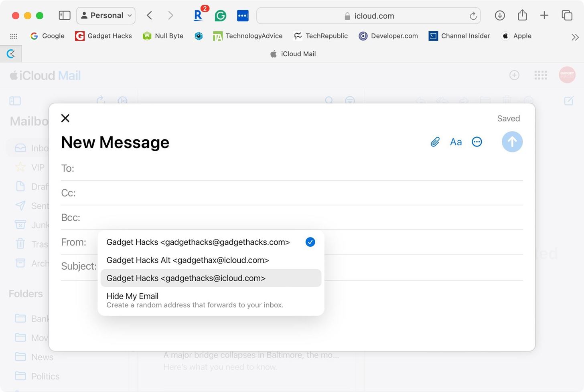This screenshot has height=392, width=584.
Task: Open the Personal profile dropdown
Action: pos(106,16)
